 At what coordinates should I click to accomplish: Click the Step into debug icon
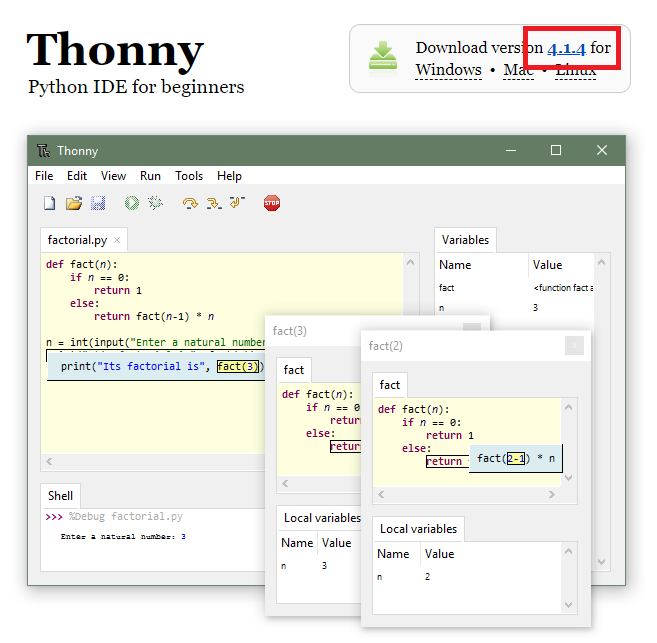[213, 203]
